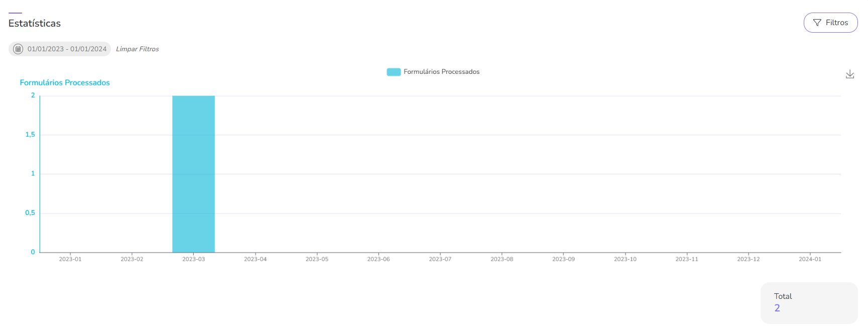Screen dimensions: 868x327
Task: Click Limpar Filtros link
Action: (x=137, y=49)
